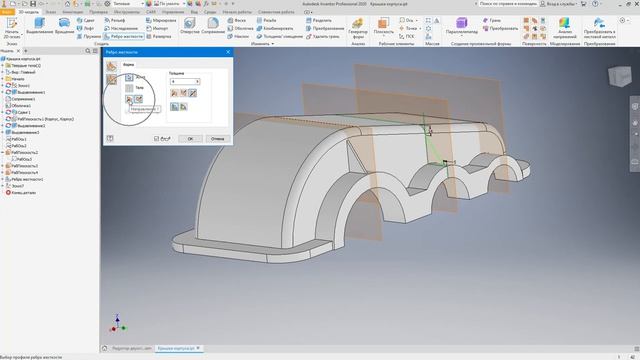Choose second thickness direction option in rib dialog
This screenshot has width=640, height=360.
[x=184, y=93]
